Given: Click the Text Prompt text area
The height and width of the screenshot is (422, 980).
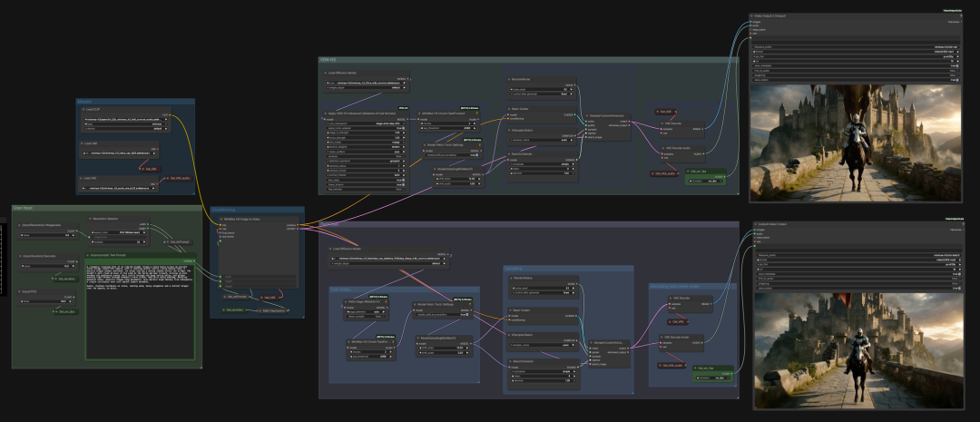Looking at the screenshot, I should [140, 311].
